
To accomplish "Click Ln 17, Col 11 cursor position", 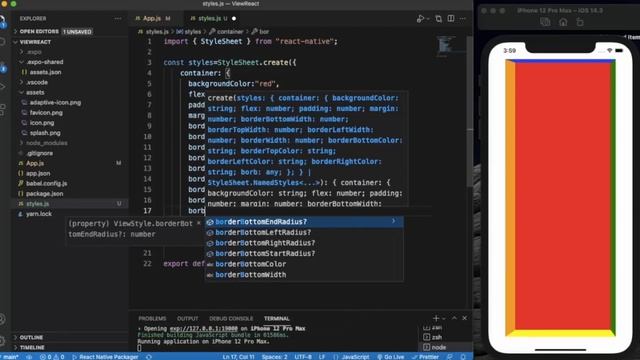I will pyautogui.click(x=238, y=357).
